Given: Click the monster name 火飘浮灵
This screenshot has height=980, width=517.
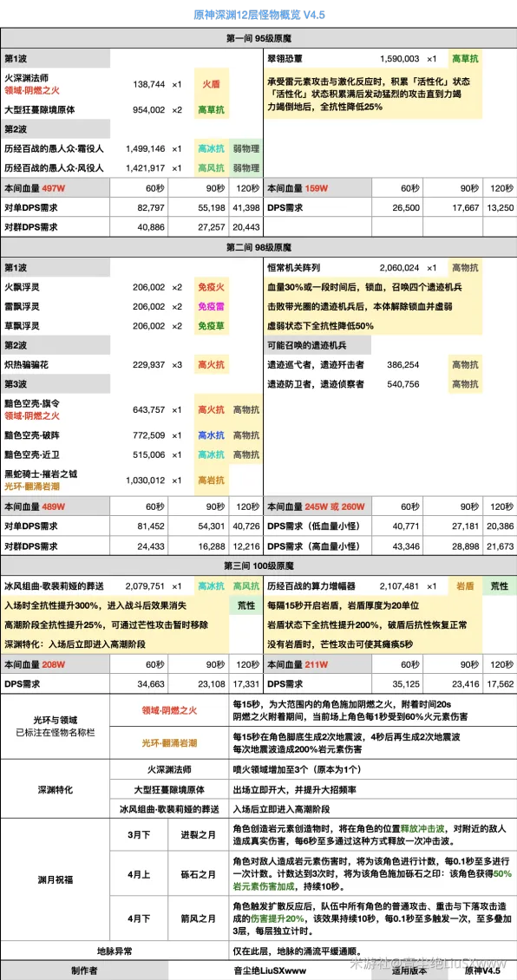Looking at the screenshot, I should coord(23,287).
